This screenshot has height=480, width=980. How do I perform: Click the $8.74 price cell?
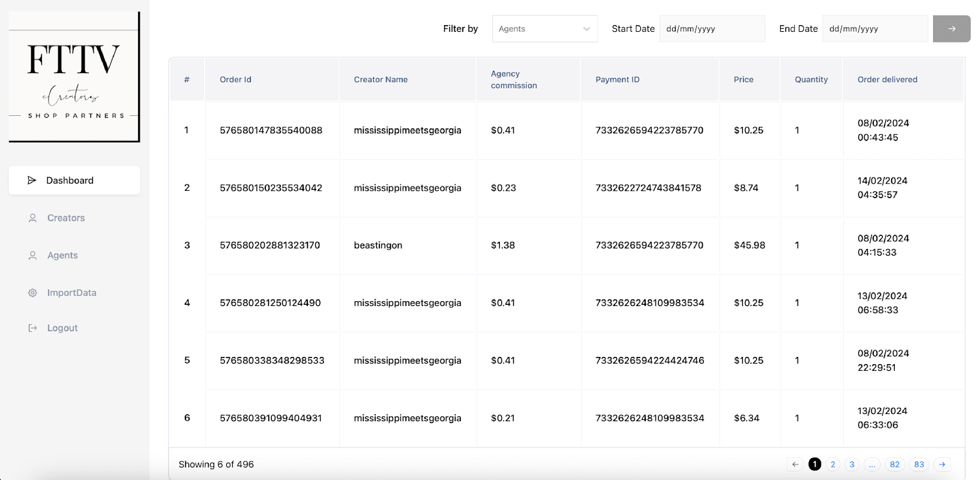tap(746, 188)
